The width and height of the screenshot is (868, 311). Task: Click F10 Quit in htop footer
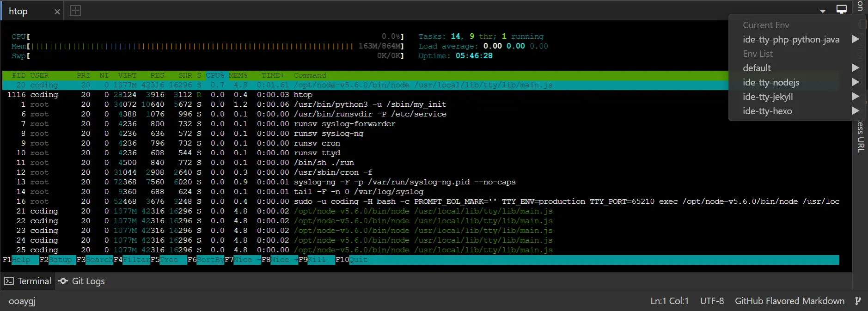tap(352, 260)
